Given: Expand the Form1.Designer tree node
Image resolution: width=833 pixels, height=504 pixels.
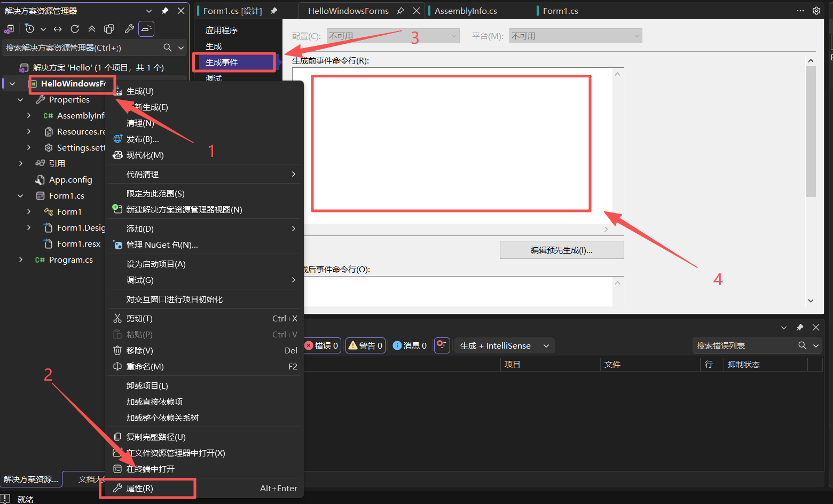Looking at the screenshot, I should click(x=29, y=227).
